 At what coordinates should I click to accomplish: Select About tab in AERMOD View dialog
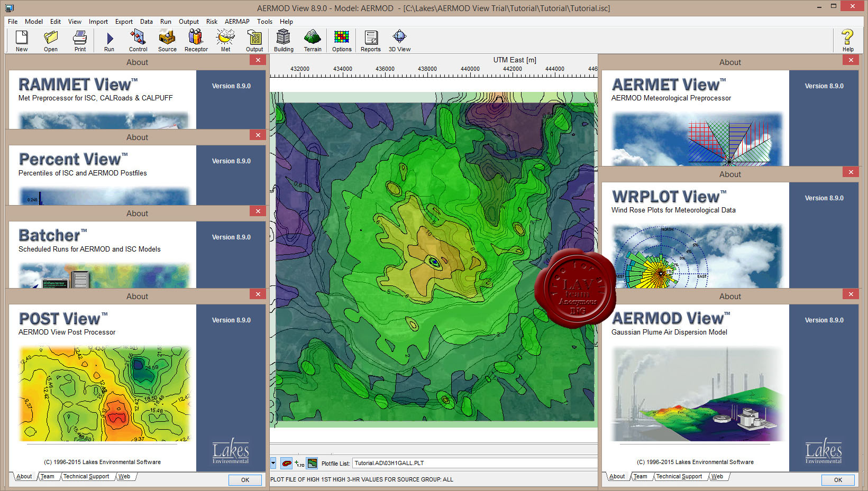617,477
